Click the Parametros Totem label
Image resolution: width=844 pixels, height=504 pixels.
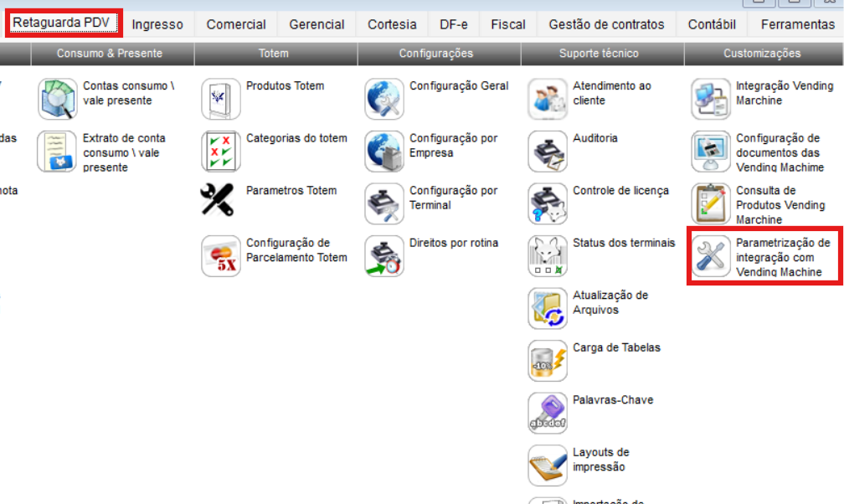pyautogui.click(x=291, y=190)
